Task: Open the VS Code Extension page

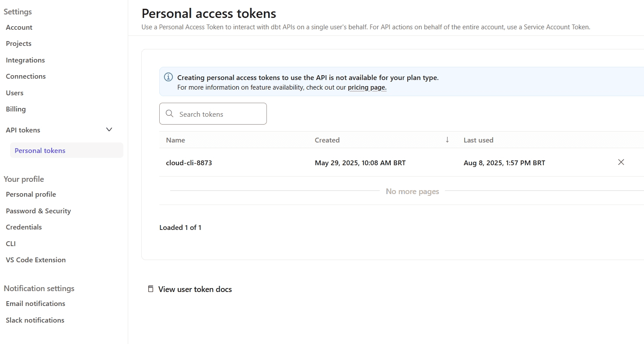Action: coord(36,260)
